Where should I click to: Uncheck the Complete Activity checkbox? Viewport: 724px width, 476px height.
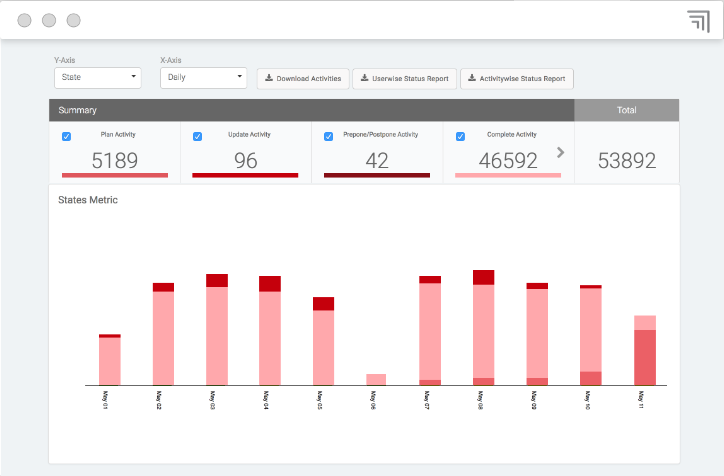click(460, 136)
